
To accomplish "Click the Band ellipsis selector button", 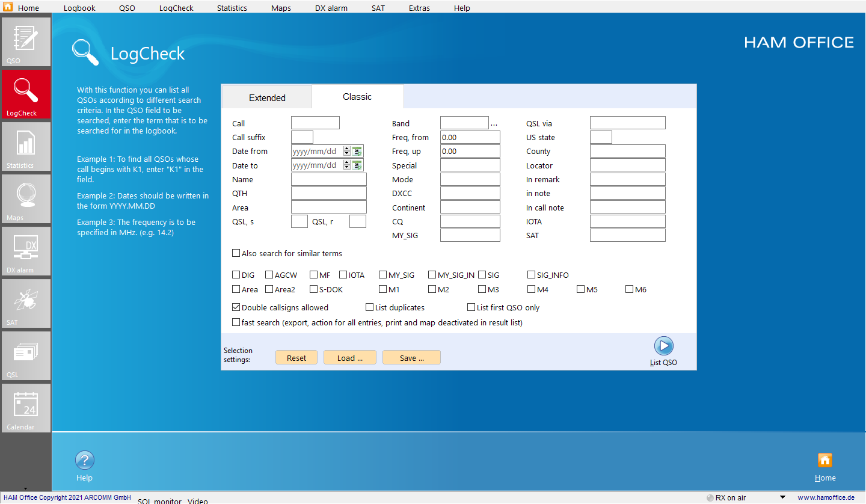I will 494,124.
